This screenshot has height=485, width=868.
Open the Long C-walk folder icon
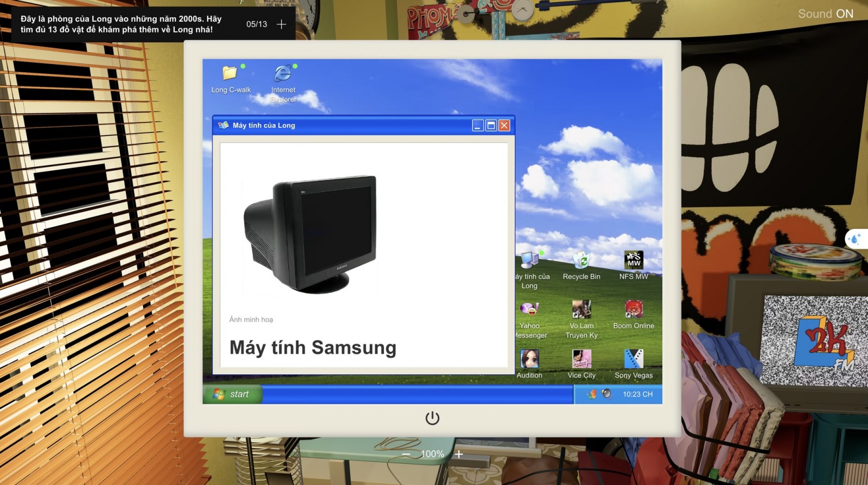click(x=230, y=73)
